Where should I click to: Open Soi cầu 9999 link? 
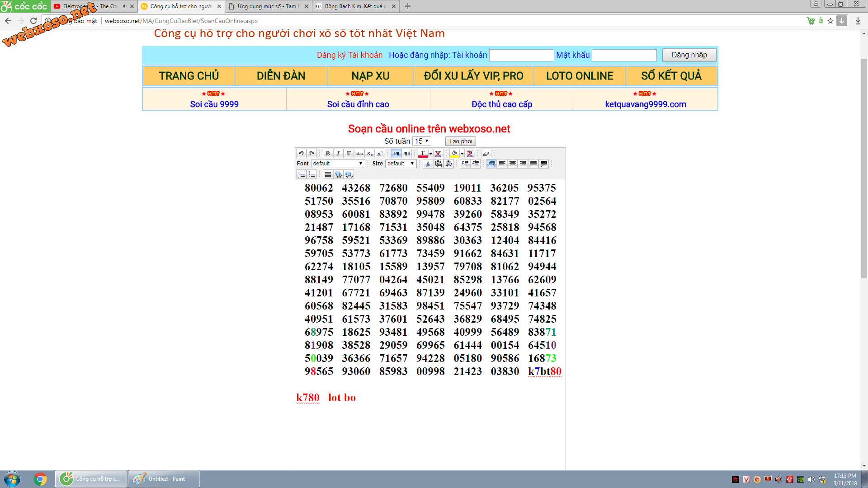[214, 104]
